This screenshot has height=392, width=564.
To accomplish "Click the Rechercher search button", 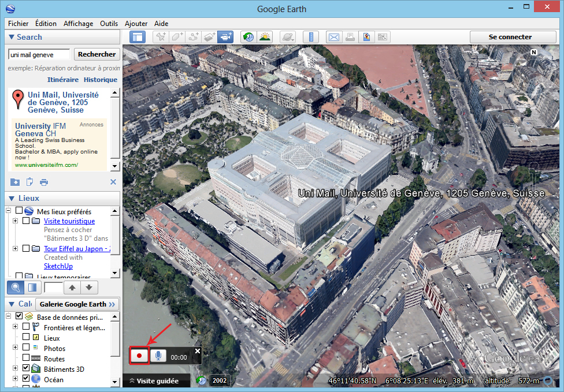I will coord(97,54).
